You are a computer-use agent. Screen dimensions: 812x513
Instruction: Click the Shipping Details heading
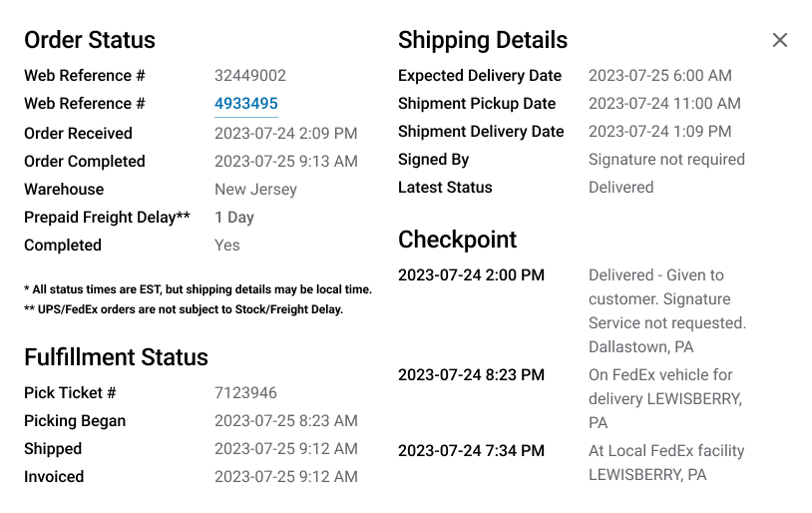(x=483, y=40)
